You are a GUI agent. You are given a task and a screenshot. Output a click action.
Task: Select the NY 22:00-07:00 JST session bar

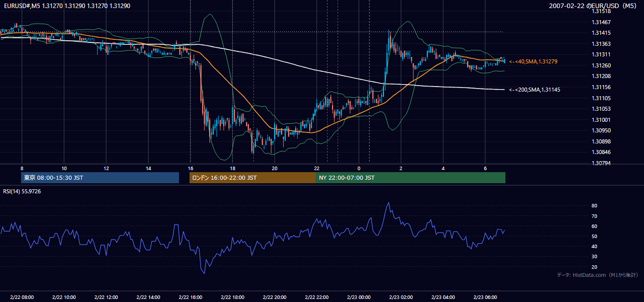pos(411,178)
